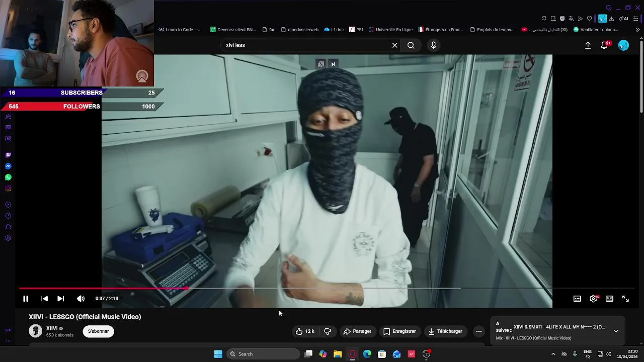
Task: Open the YouTube upload/create icon
Action: tap(588, 45)
